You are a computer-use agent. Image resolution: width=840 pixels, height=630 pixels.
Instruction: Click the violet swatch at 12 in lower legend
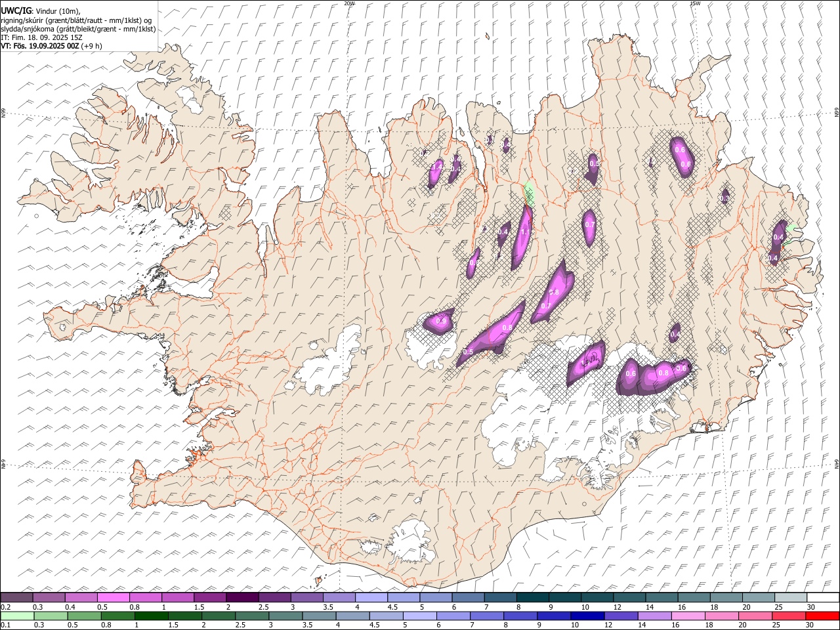coord(621,616)
